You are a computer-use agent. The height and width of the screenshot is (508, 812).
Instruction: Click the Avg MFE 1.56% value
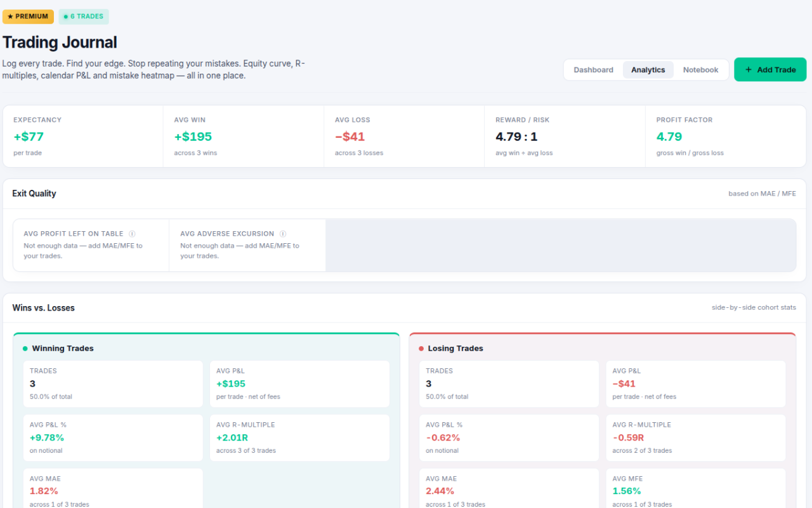(627, 491)
